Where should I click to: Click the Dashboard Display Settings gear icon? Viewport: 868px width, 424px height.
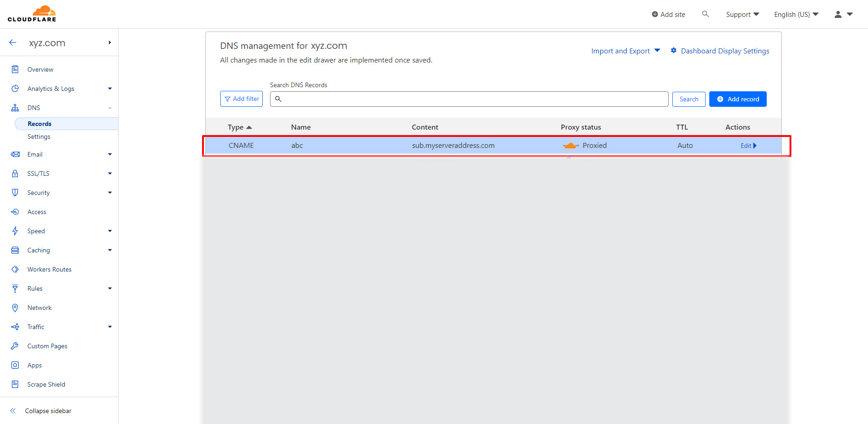(x=673, y=51)
